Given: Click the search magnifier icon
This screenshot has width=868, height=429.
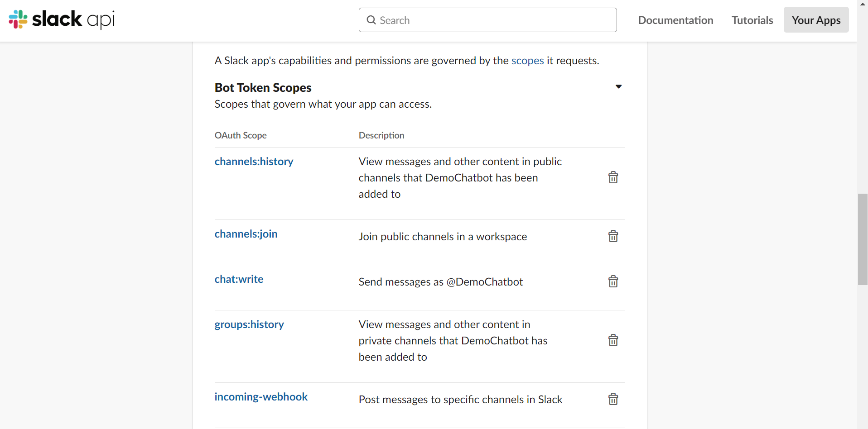Looking at the screenshot, I should click(371, 20).
